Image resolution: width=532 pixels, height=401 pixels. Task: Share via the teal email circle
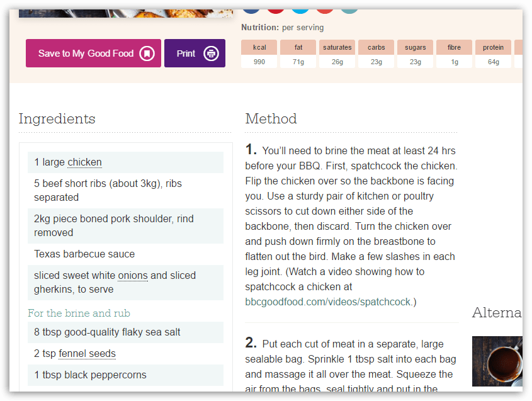349,11
